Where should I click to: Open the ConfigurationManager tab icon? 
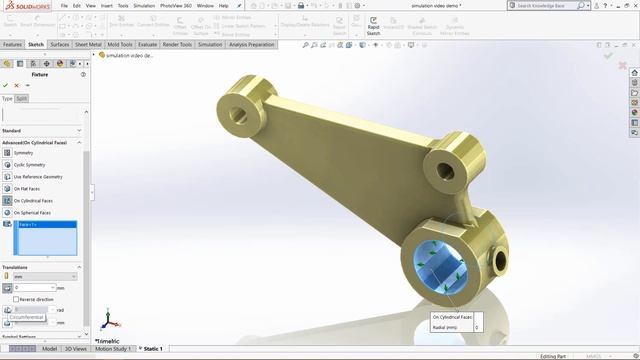coord(33,64)
